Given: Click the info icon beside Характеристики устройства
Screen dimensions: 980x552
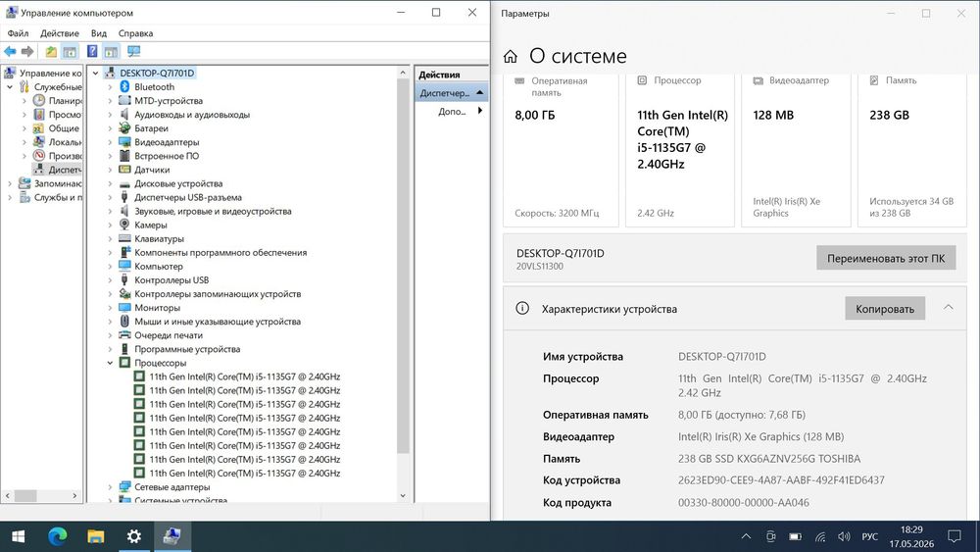Looking at the screenshot, I should (x=522, y=308).
